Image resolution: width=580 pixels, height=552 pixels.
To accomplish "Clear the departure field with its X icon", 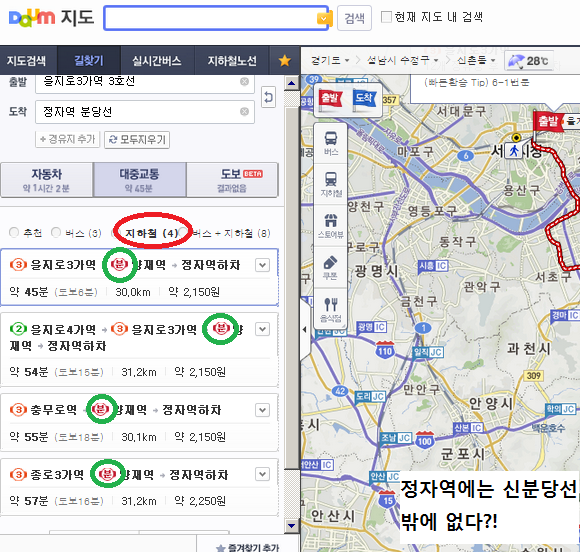I will pyautogui.click(x=245, y=81).
